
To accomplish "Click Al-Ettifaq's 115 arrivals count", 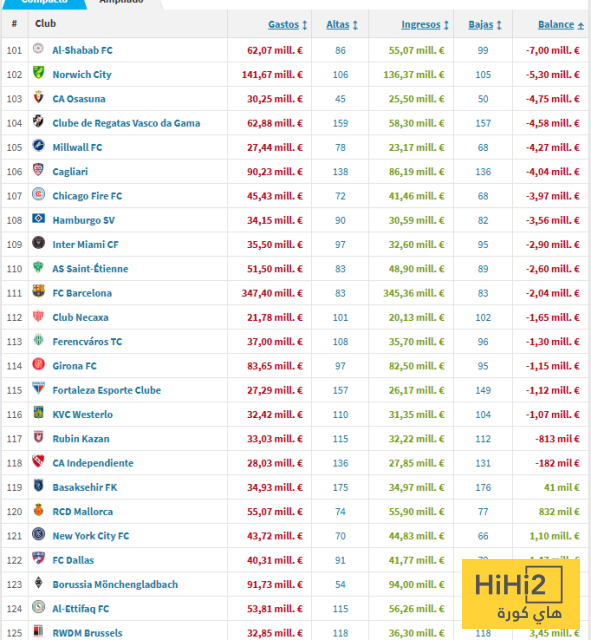I will pos(340,609).
